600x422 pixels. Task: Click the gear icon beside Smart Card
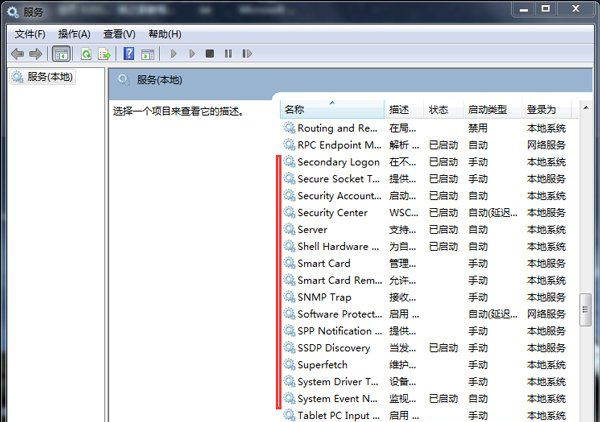[289, 263]
